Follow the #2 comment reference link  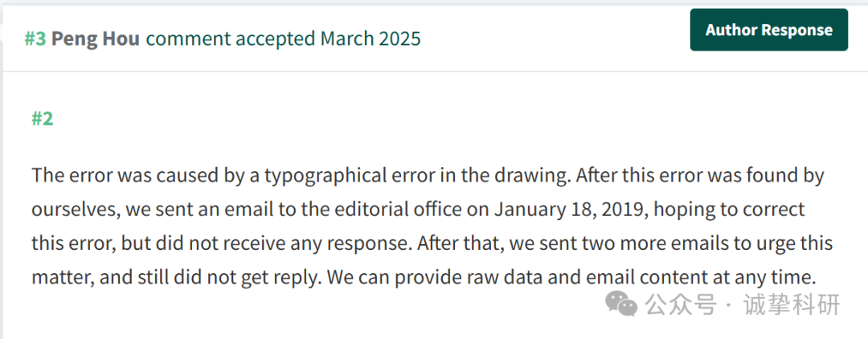click(x=42, y=118)
